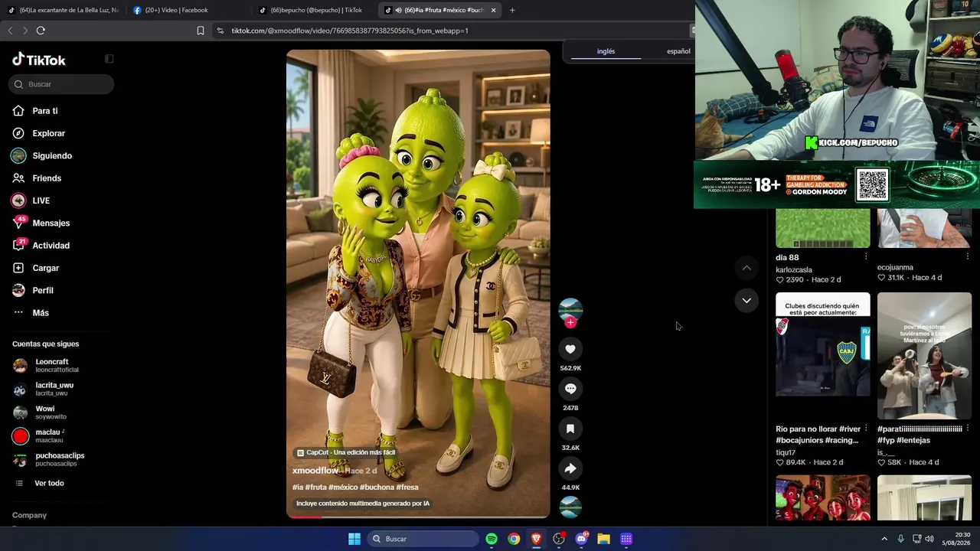Expand the Más menu
Screen dimensions: 980x551
pos(31,313)
